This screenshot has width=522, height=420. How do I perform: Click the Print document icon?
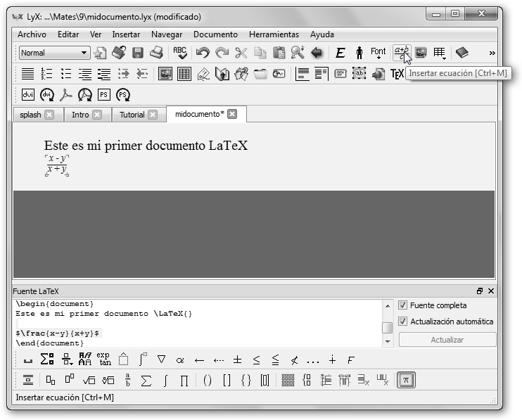(x=156, y=53)
